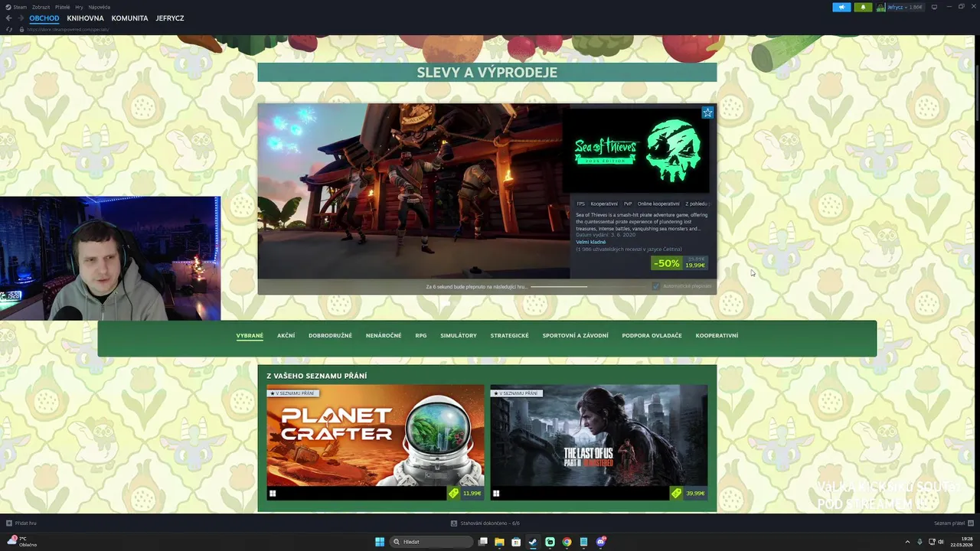Image resolution: width=980 pixels, height=551 pixels.
Task: Open the Steam menu
Action: (20, 7)
